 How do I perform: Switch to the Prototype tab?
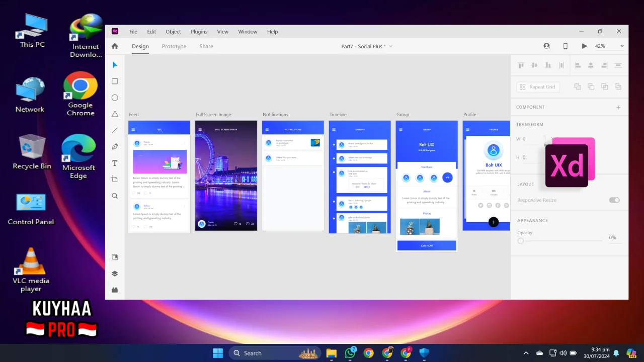pyautogui.click(x=174, y=46)
